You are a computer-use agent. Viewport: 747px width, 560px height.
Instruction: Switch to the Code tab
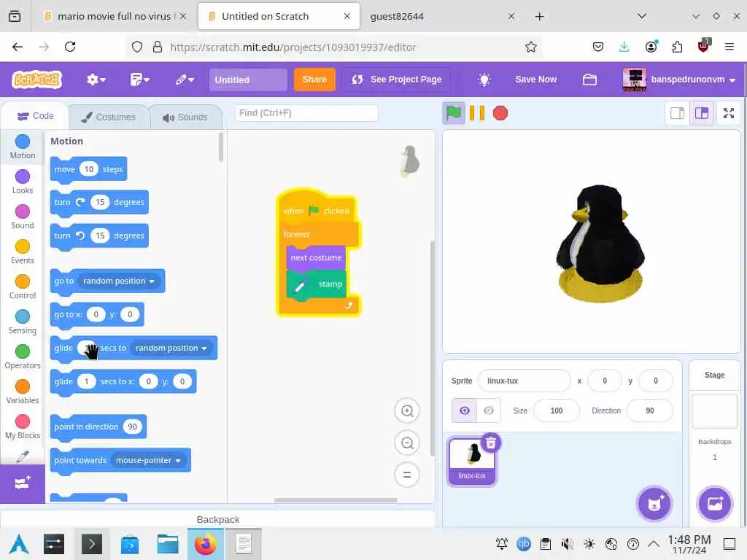click(x=35, y=116)
